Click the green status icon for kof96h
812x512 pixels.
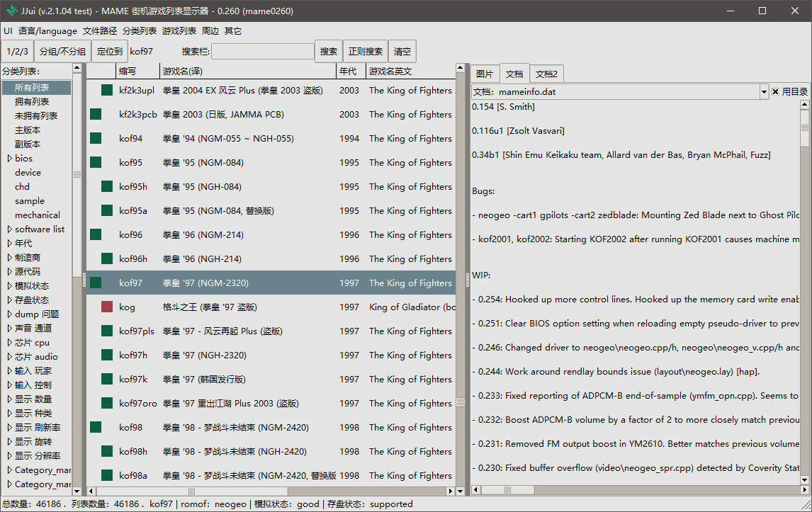pos(107,258)
